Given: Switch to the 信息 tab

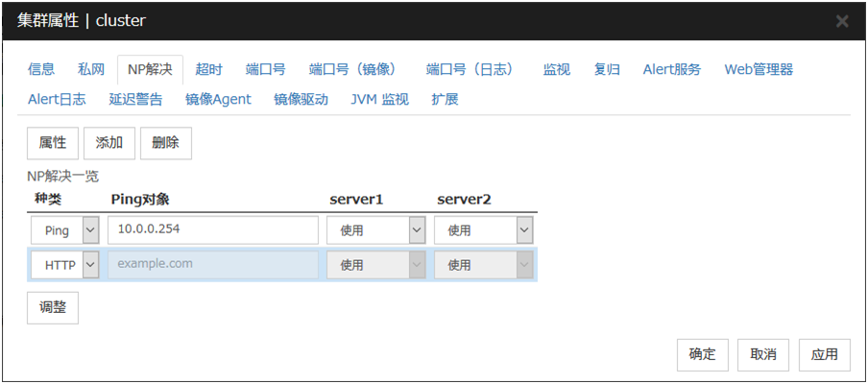Looking at the screenshot, I should click(41, 69).
